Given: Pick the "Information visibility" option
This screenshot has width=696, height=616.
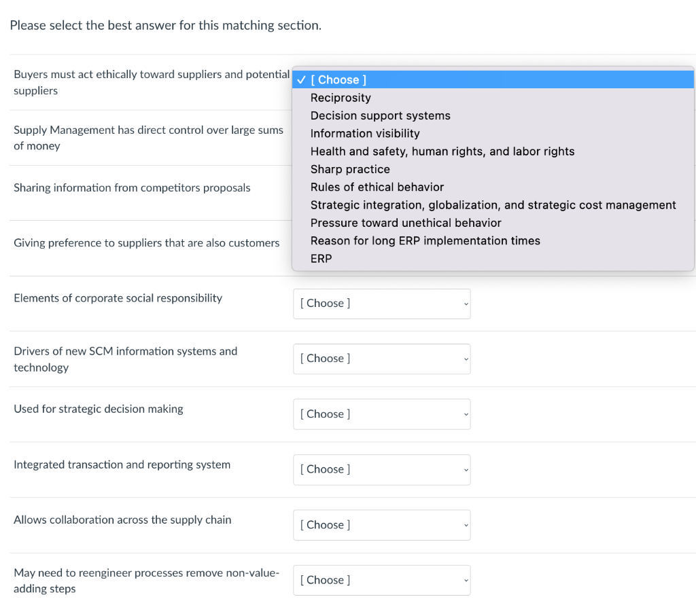Looking at the screenshot, I should click(365, 134).
